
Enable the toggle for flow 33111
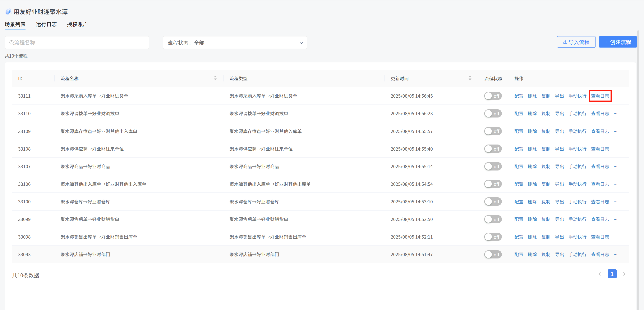coord(493,96)
